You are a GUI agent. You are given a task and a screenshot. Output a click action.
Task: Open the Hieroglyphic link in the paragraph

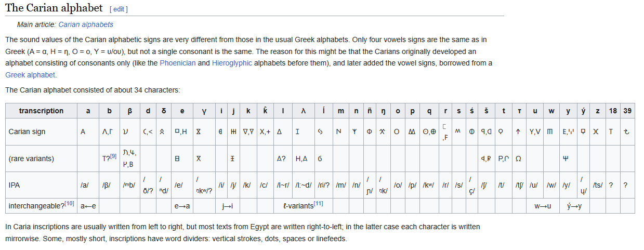click(x=232, y=63)
